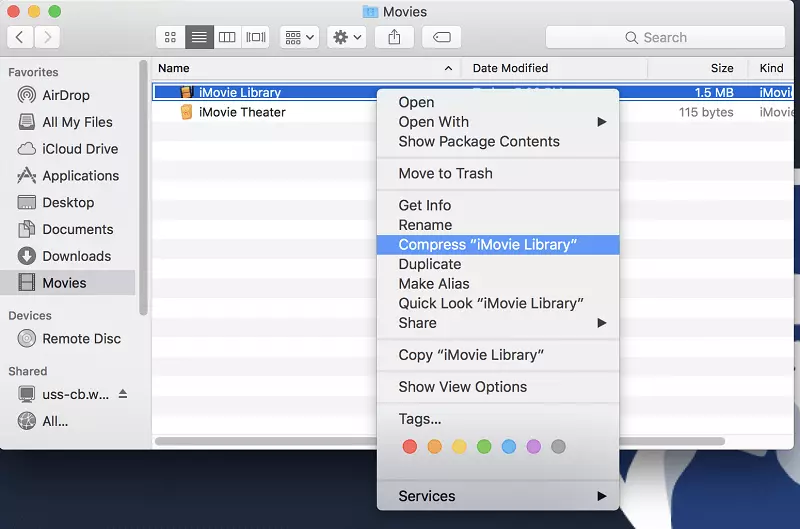Sort by the Kind column header
800x529 pixels.
(x=771, y=68)
